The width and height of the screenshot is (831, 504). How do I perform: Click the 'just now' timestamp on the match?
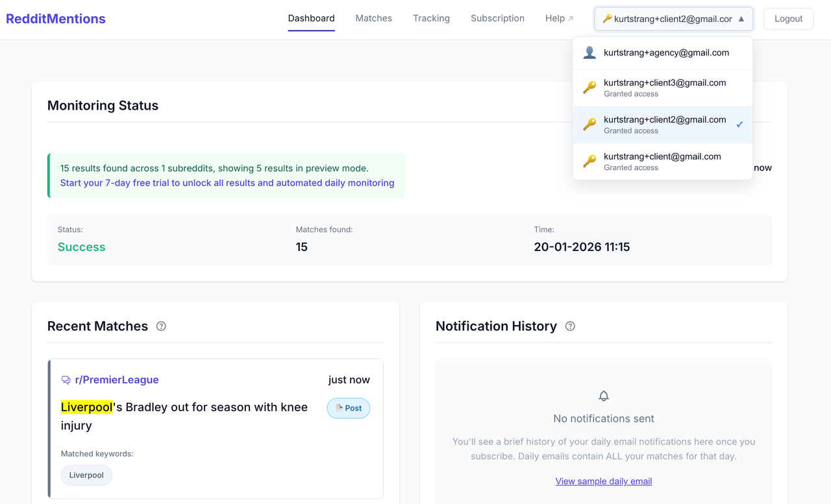pyautogui.click(x=349, y=380)
